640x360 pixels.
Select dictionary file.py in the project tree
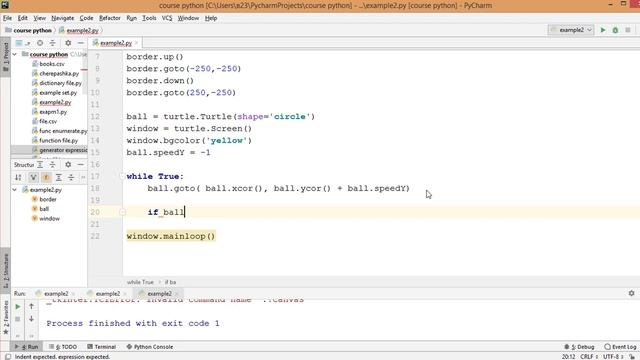point(60,83)
